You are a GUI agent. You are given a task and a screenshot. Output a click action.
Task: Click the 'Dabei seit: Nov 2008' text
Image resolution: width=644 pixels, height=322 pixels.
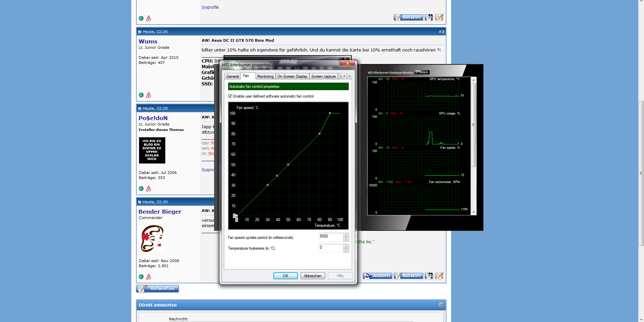tap(159, 261)
